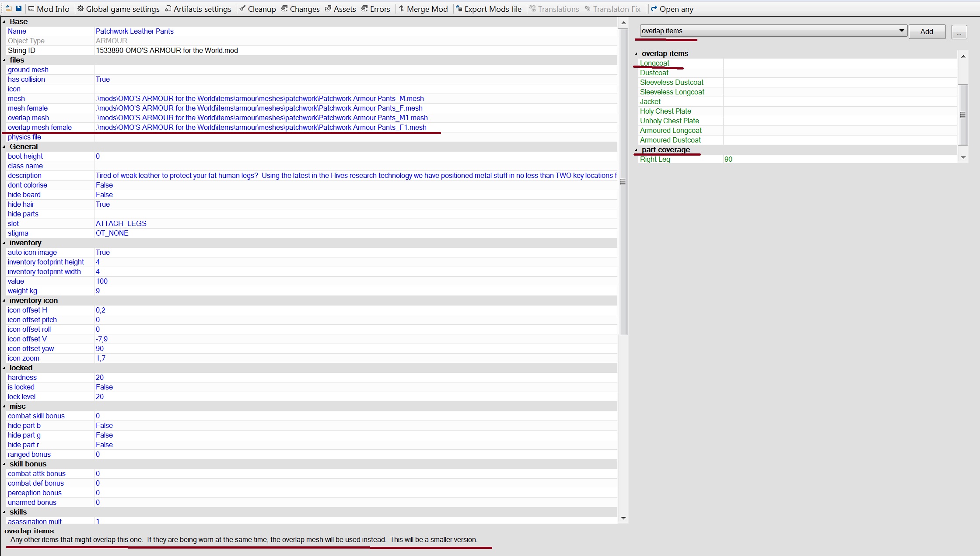Open Artifacts settings
This screenshot has height=556, width=980.
(x=198, y=9)
